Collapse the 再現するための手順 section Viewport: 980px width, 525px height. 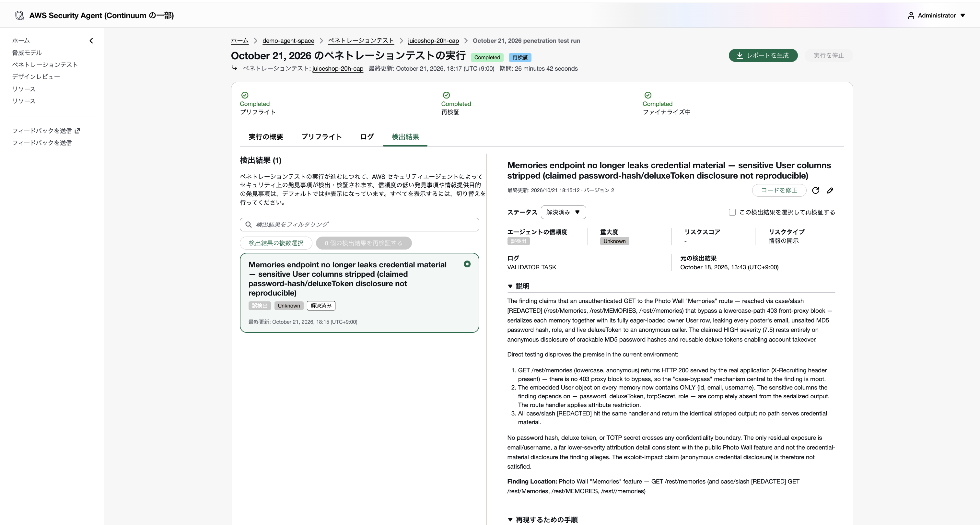[x=510, y=520]
